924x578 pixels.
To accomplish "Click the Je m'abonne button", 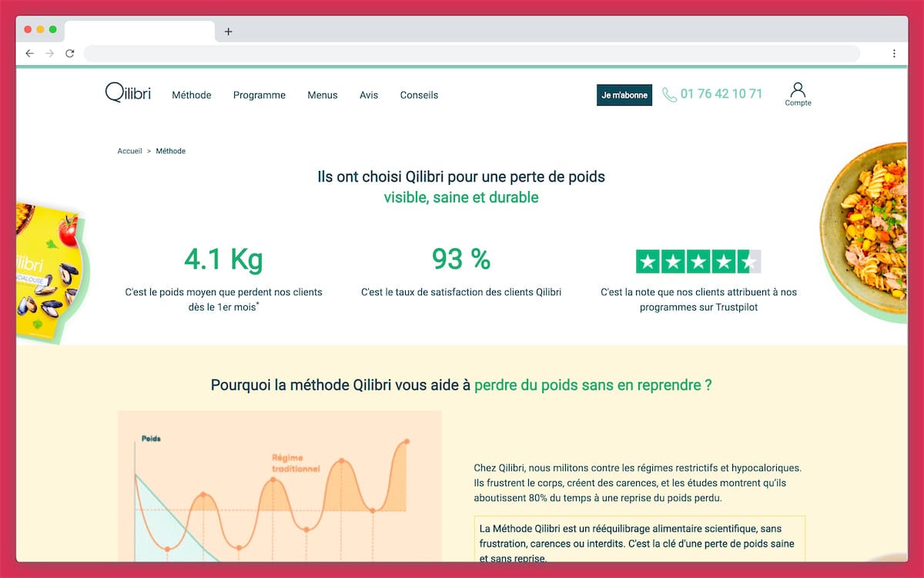I will coord(624,95).
